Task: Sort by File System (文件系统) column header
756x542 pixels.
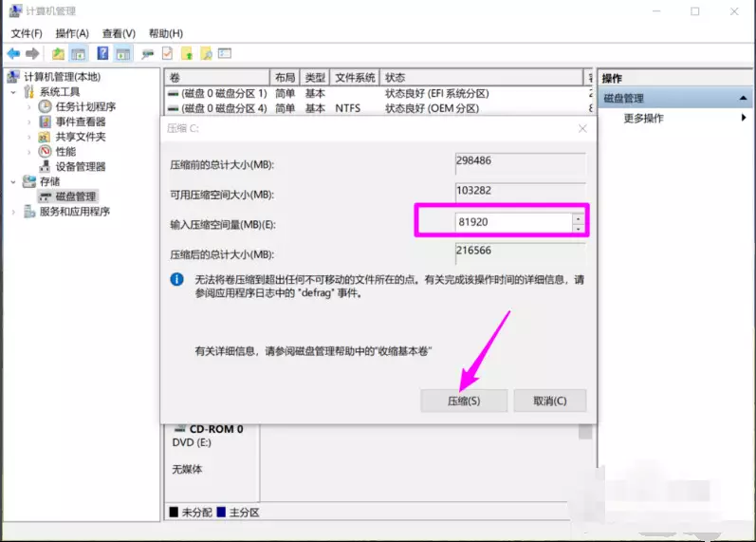Action: [x=355, y=77]
